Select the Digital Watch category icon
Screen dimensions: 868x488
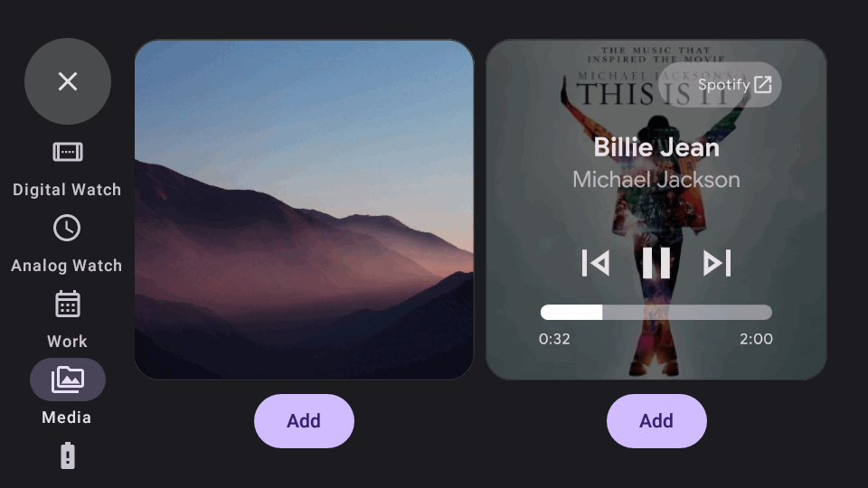pos(68,152)
